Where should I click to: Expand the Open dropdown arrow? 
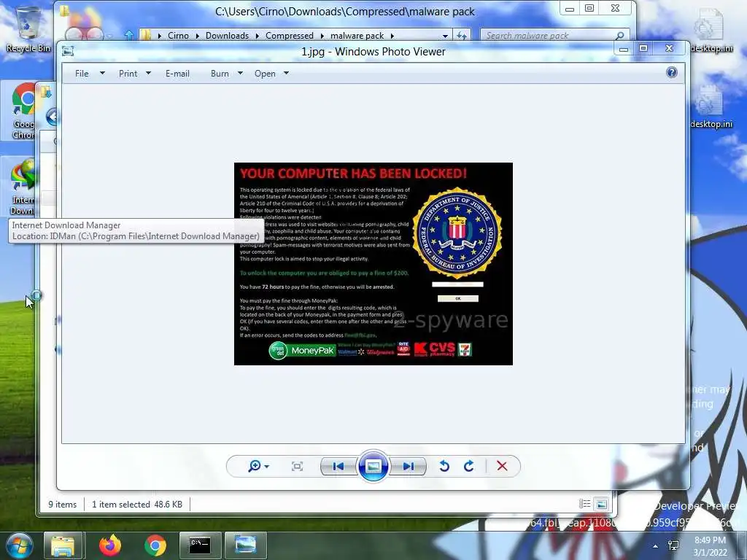point(286,73)
